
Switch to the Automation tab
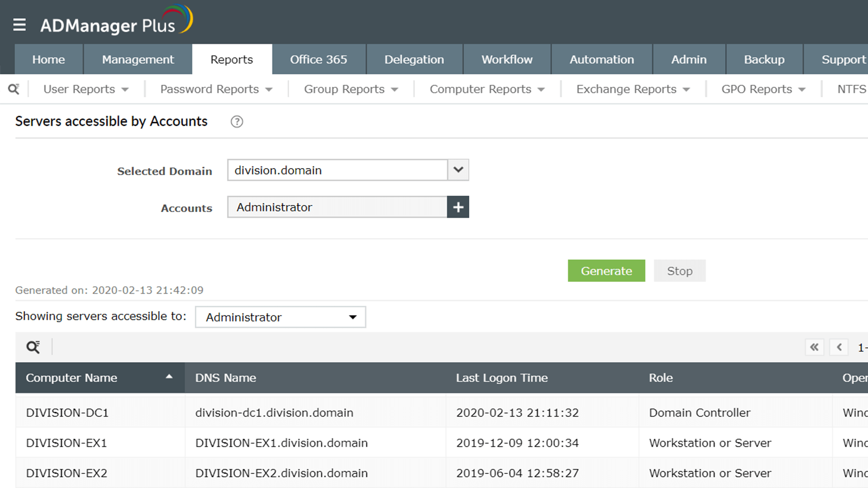[x=602, y=60]
